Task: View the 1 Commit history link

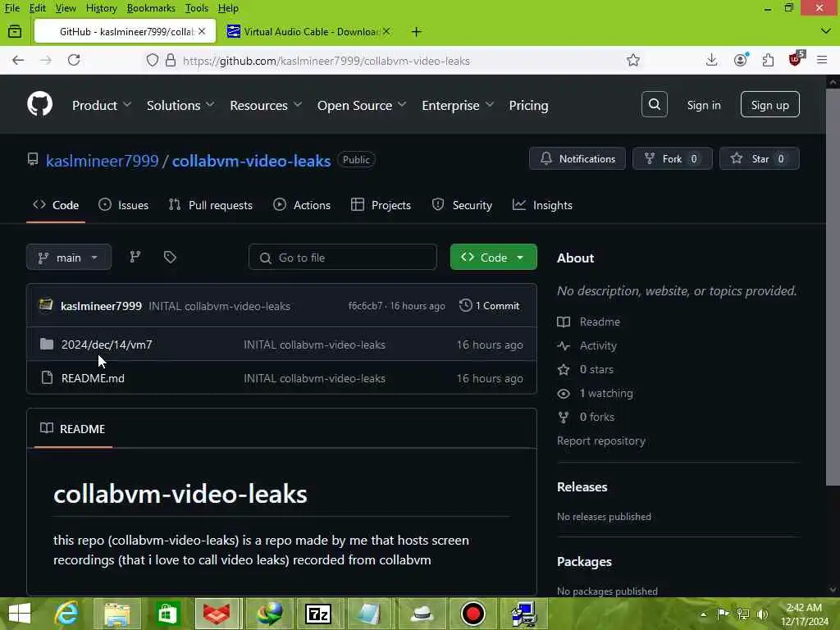Action: point(489,305)
